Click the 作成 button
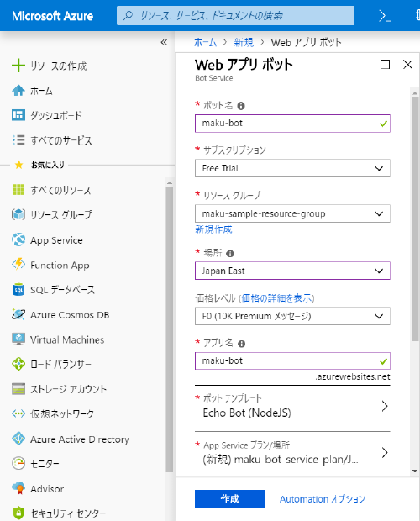This screenshot has width=420, height=521. point(230,499)
